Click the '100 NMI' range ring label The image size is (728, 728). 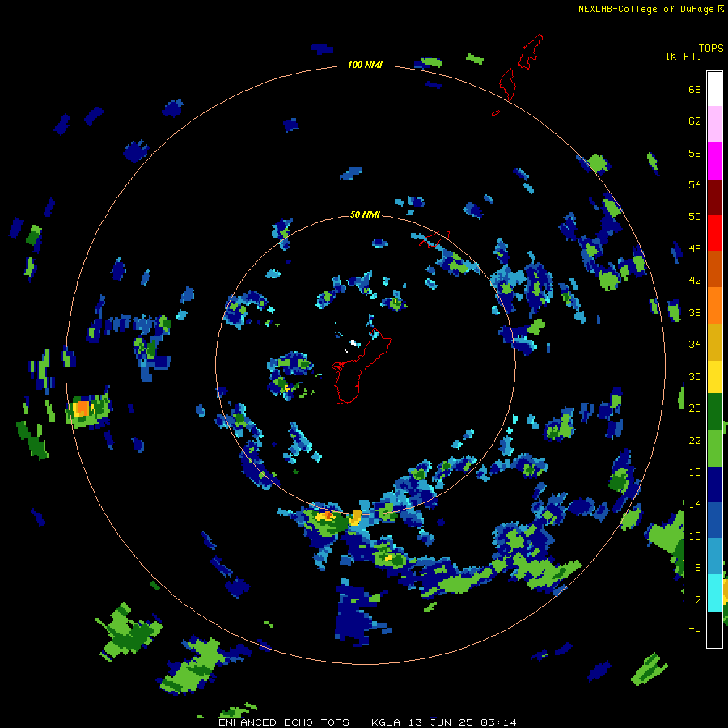click(365, 65)
